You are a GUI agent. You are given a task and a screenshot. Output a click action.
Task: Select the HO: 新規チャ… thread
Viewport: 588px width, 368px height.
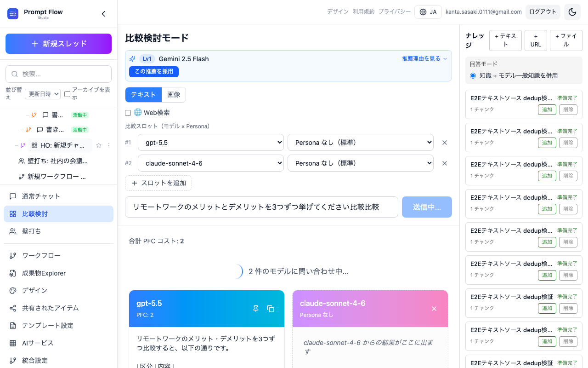coord(60,145)
